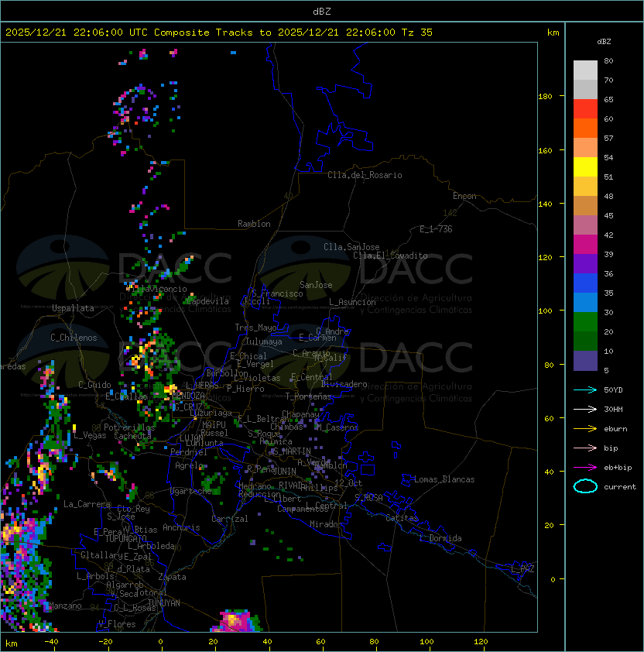Click the Tulumaya label
Image resolution: width=644 pixels, height=652 pixels.
[x=264, y=341]
